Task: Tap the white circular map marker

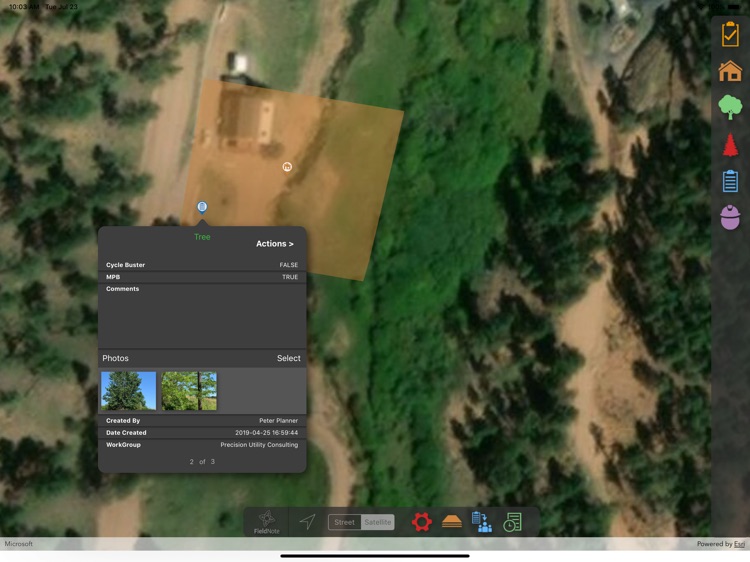Action: point(287,166)
